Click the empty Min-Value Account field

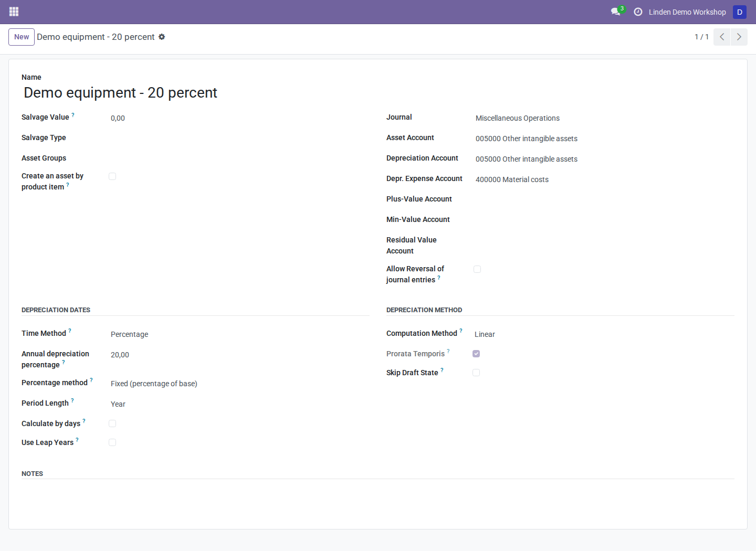(604, 220)
